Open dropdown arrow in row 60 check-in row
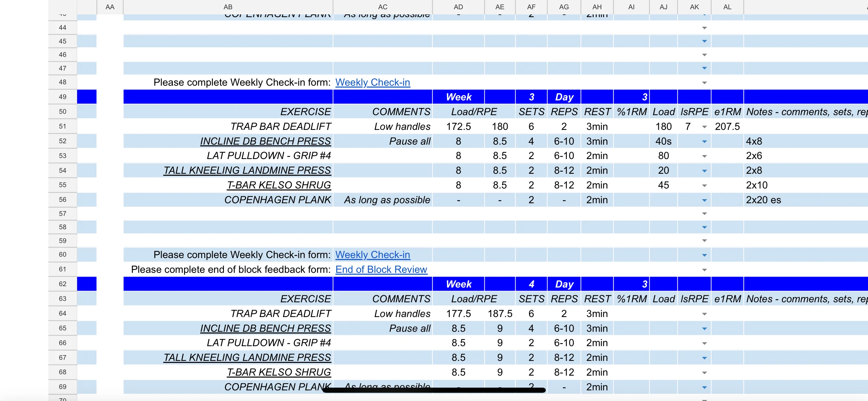The width and height of the screenshot is (868, 401). click(x=704, y=255)
